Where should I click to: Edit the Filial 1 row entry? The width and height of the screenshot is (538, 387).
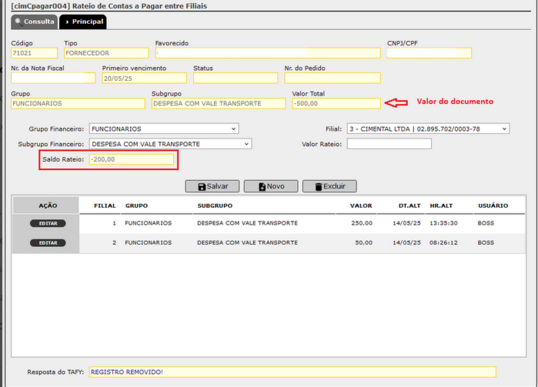(x=48, y=223)
